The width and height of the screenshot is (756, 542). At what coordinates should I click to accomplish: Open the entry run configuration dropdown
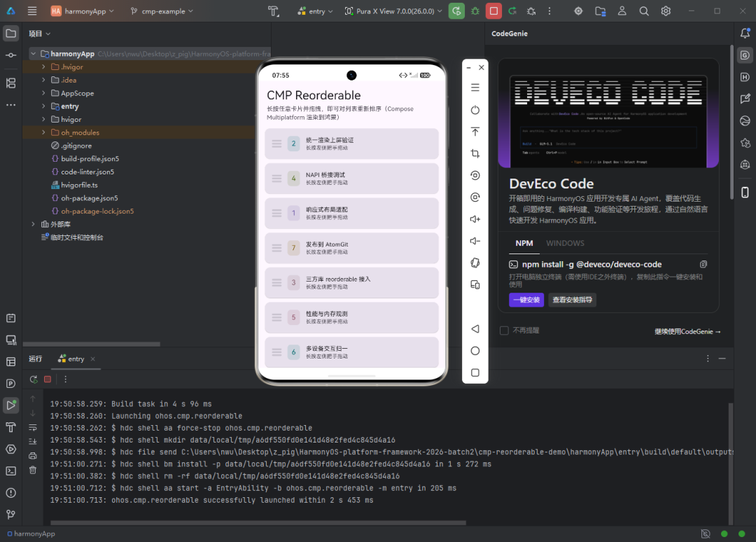[x=315, y=11]
